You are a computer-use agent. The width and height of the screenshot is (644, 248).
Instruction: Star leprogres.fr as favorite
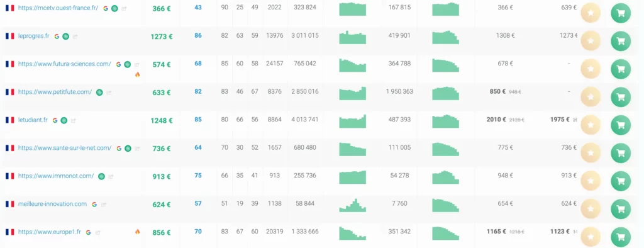click(x=590, y=41)
